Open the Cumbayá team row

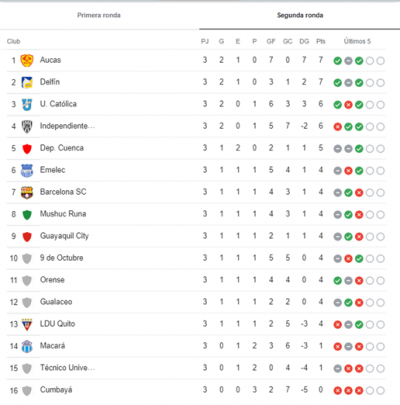pos(196,390)
